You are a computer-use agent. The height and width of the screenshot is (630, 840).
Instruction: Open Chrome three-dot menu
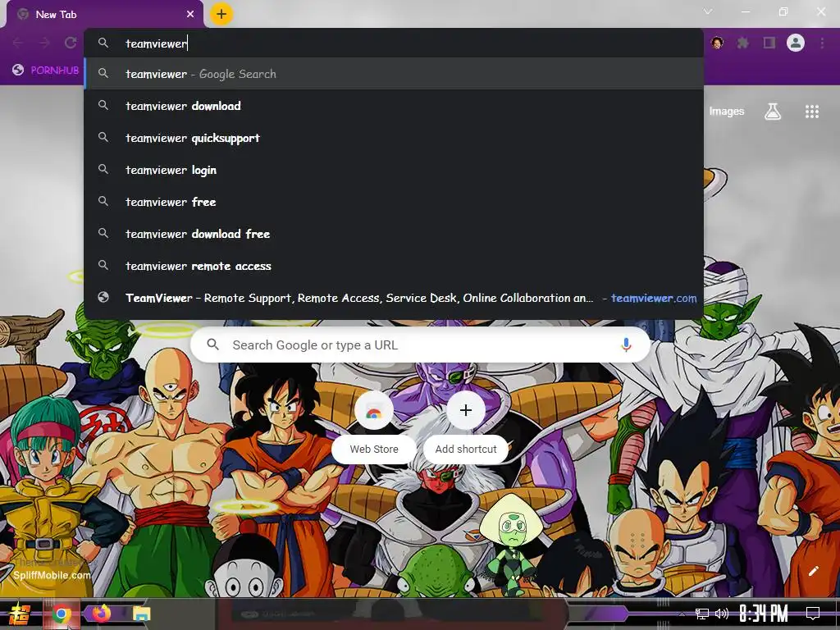[x=822, y=43]
